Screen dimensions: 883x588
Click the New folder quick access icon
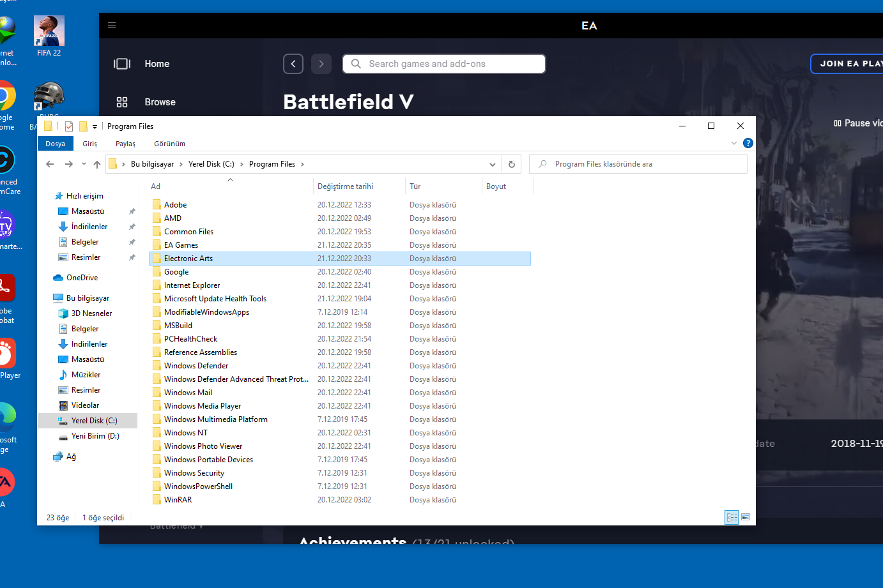point(83,126)
